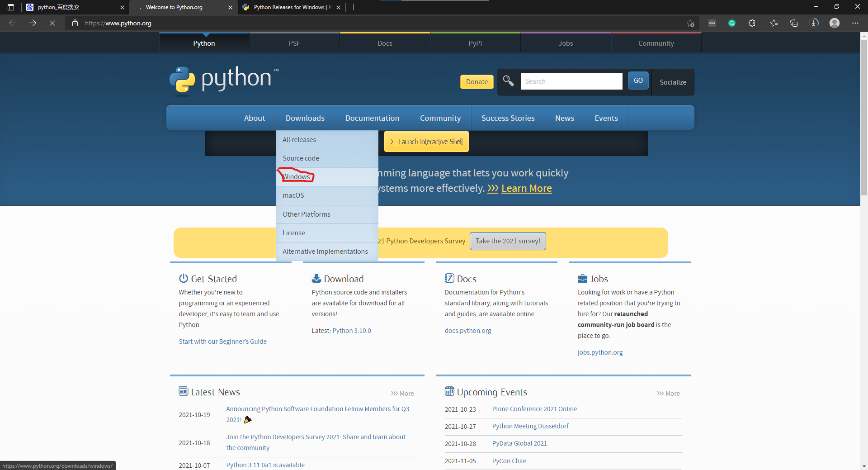Click the Download section arrow icon
This screenshot has width=868, height=470.
click(x=316, y=278)
